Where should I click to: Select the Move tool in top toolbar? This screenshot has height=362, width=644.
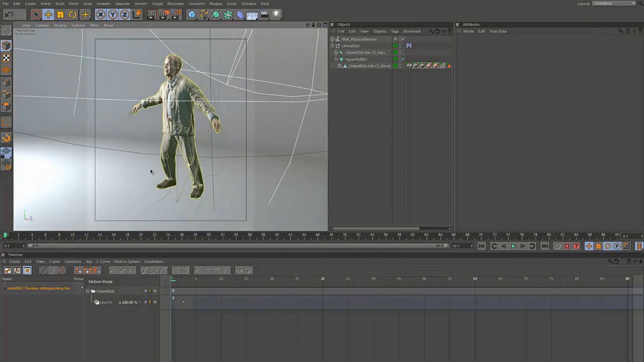(x=48, y=14)
